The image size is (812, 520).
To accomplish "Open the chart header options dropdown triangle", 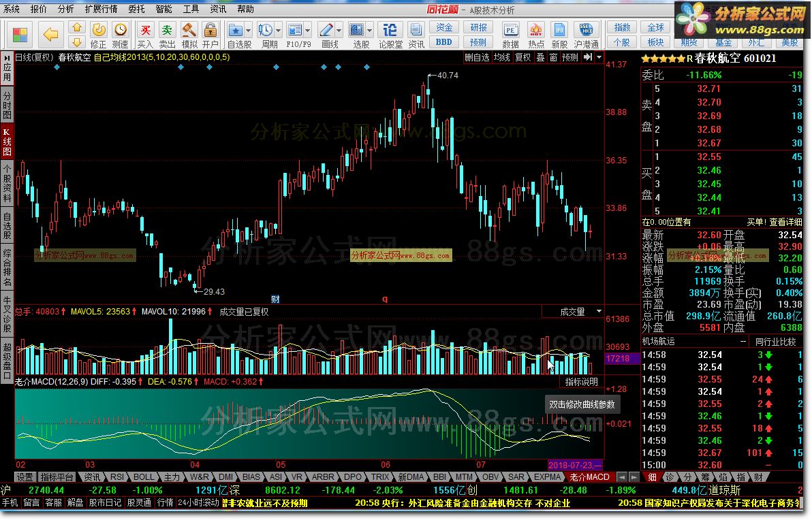I will click(599, 57).
